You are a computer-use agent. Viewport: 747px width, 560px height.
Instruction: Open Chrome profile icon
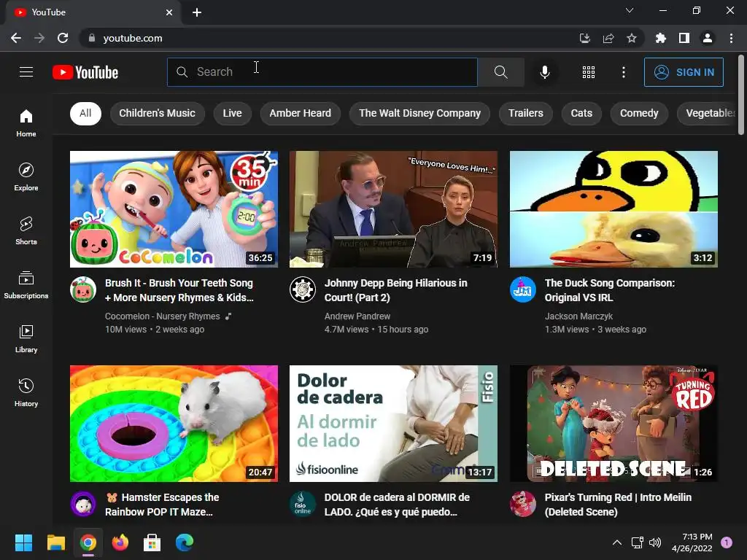coord(708,38)
